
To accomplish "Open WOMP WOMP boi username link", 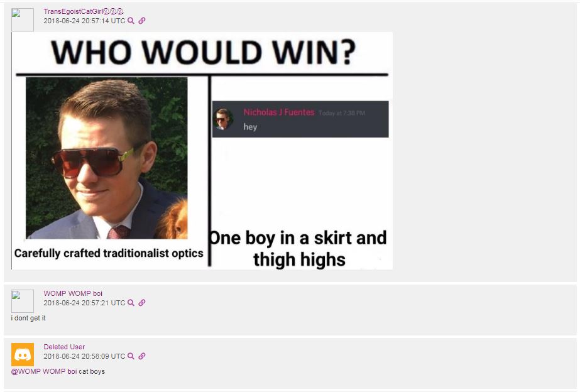I will tap(73, 293).
